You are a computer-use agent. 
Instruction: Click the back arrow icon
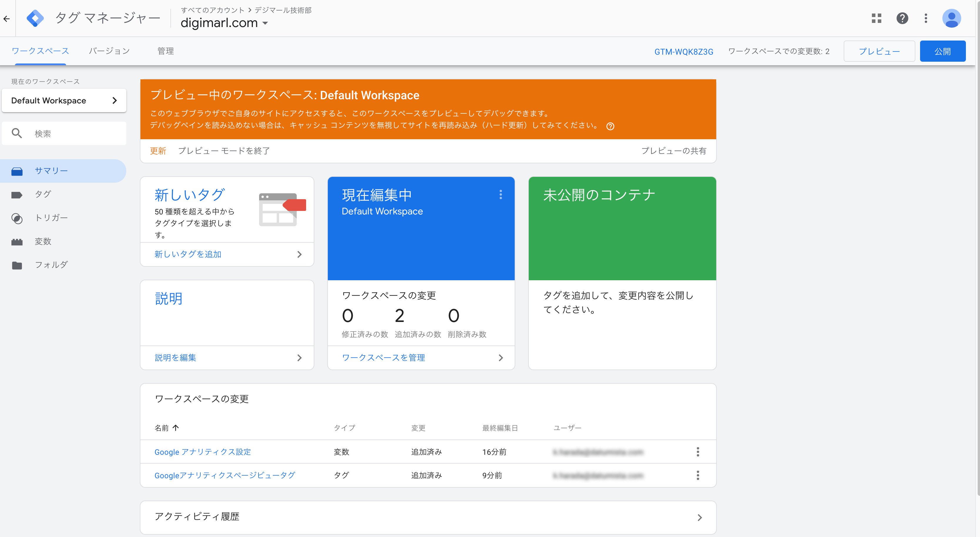click(6, 19)
